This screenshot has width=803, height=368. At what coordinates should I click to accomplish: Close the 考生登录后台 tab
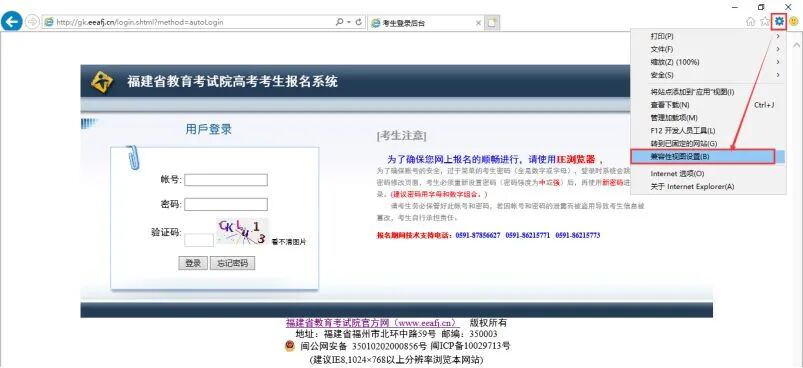[478, 23]
